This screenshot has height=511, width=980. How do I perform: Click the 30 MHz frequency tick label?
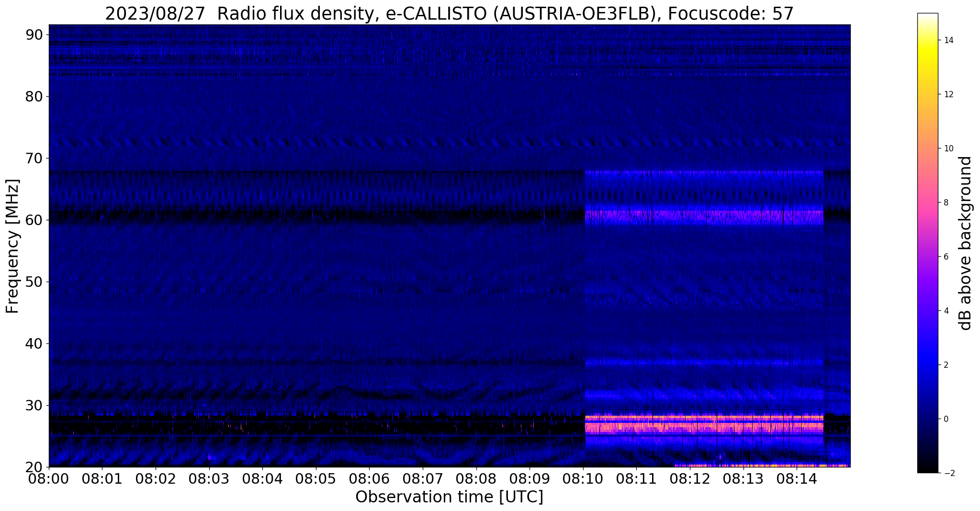34,405
